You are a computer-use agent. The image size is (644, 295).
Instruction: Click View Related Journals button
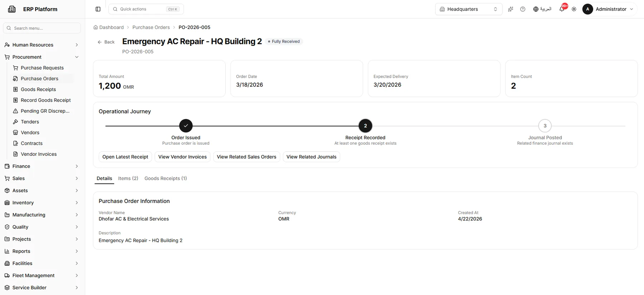(311, 157)
